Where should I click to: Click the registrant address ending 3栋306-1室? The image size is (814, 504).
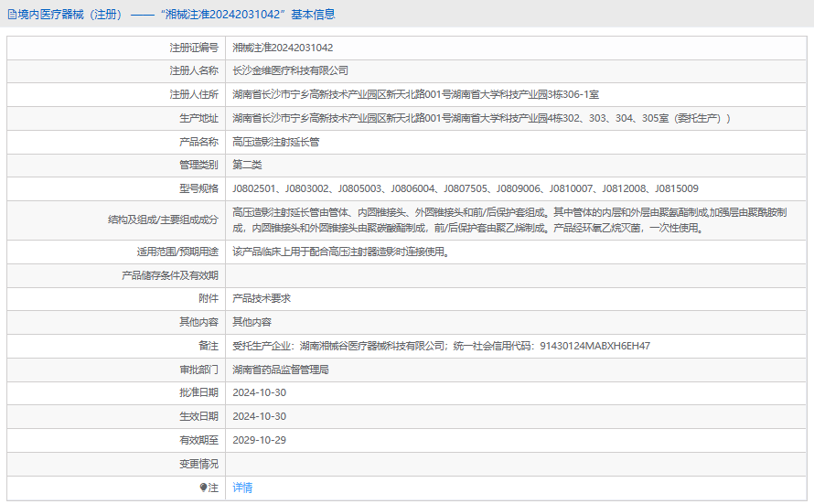pos(416,94)
